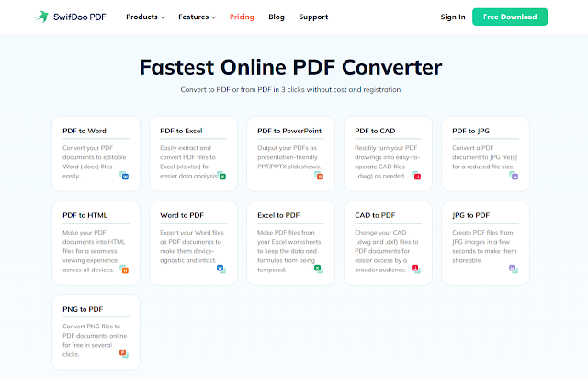
Task: Open the Excel to PDF converter title
Action: point(278,215)
